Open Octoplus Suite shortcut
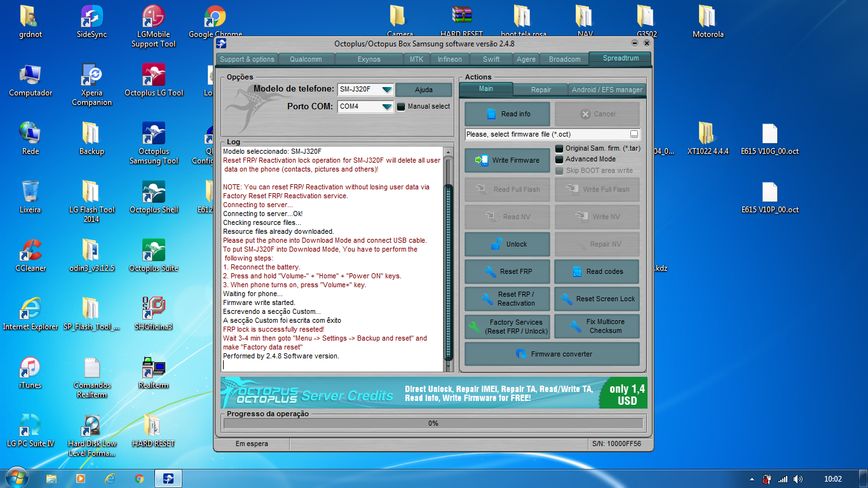Viewport: 868px width, 488px height. (x=153, y=256)
